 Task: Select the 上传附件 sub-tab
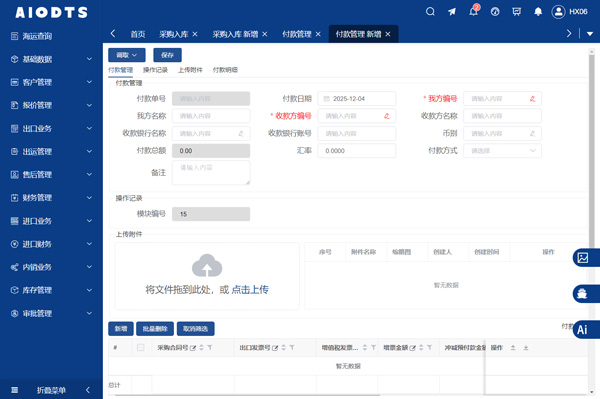[x=190, y=70]
